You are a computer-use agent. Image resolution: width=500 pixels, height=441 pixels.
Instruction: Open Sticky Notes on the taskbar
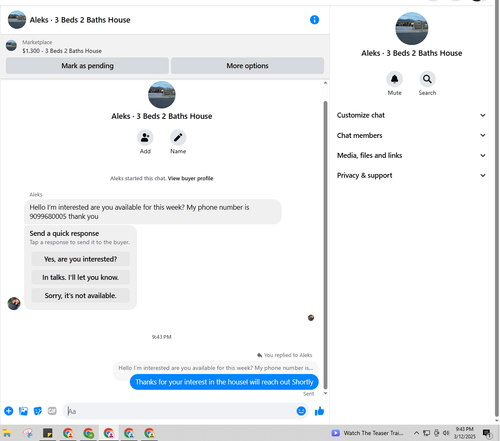[48, 433]
